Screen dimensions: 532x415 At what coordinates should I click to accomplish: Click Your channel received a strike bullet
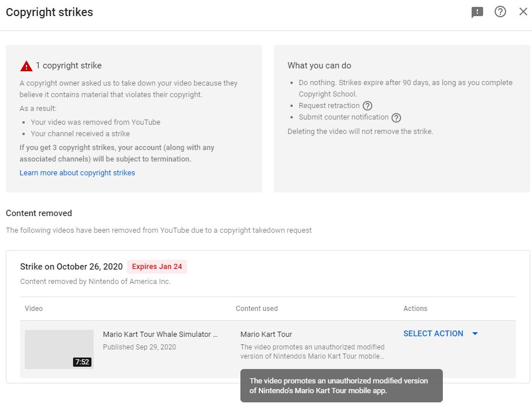tap(80, 133)
